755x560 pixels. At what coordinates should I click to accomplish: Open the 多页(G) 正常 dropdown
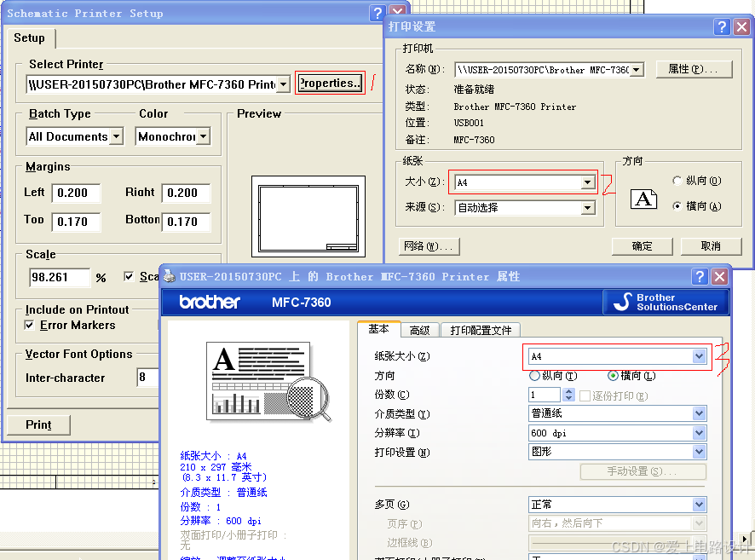[699, 505]
